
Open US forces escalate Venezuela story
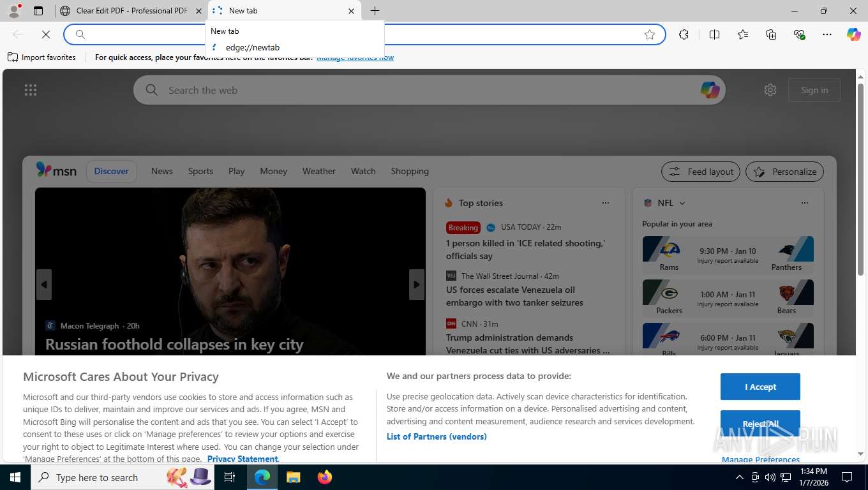pyautogui.click(x=514, y=296)
